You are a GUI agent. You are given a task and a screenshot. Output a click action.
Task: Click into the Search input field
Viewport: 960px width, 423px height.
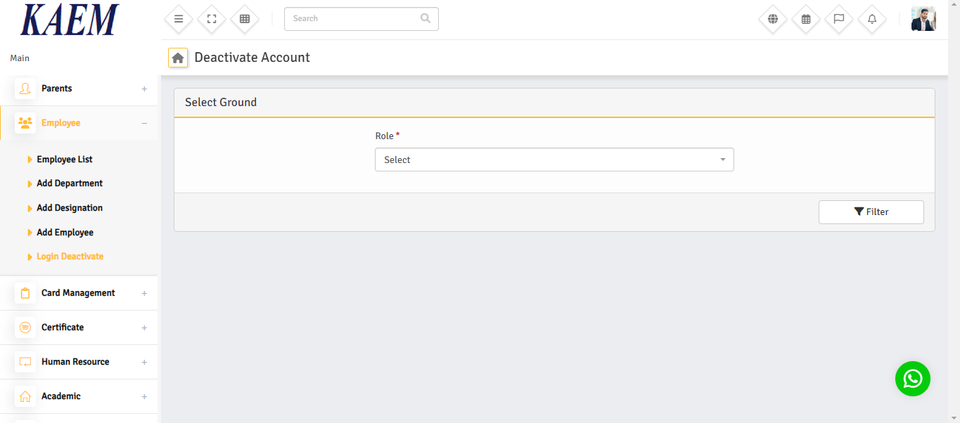point(352,19)
